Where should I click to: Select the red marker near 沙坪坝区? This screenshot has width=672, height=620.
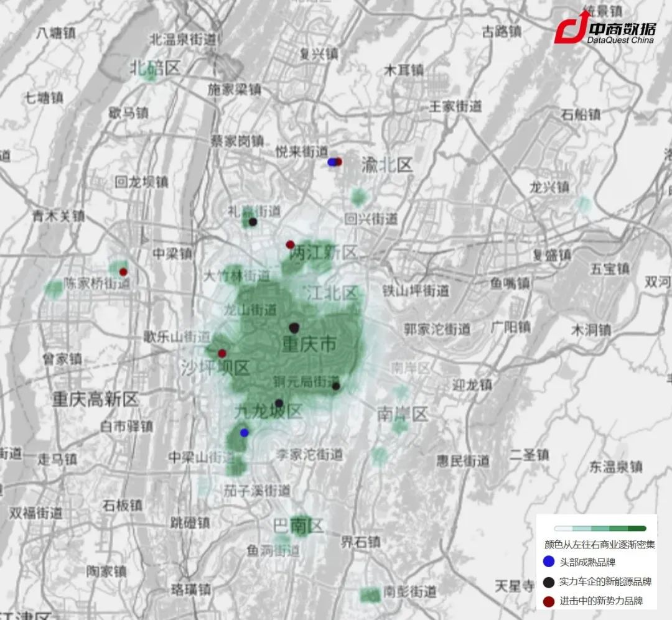coord(222,353)
